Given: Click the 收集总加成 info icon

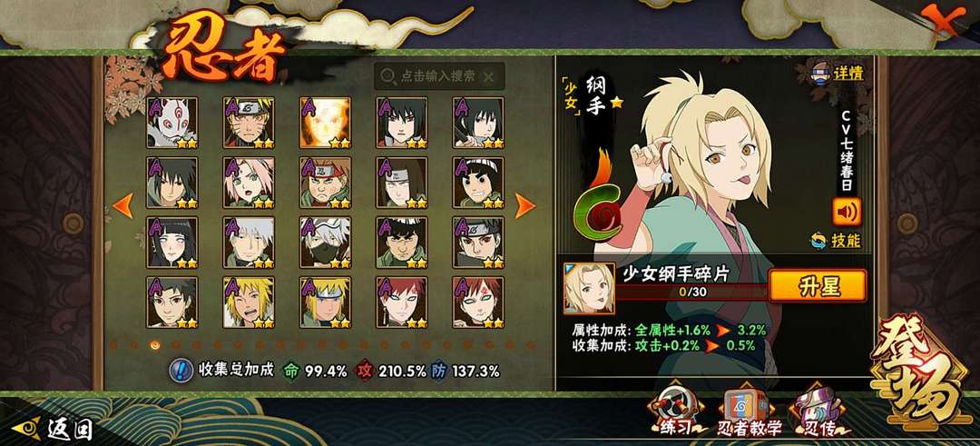Looking at the screenshot, I should pos(181,371).
